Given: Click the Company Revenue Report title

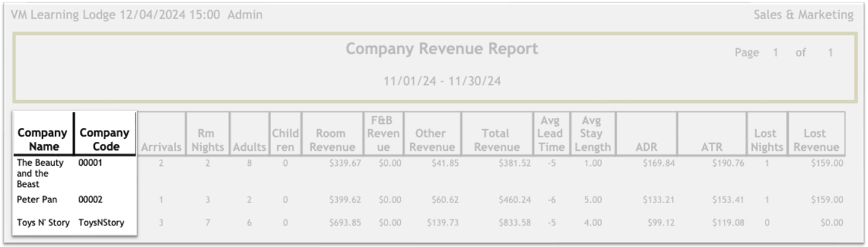Looking at the screenshot, I should tap(441, 49).
